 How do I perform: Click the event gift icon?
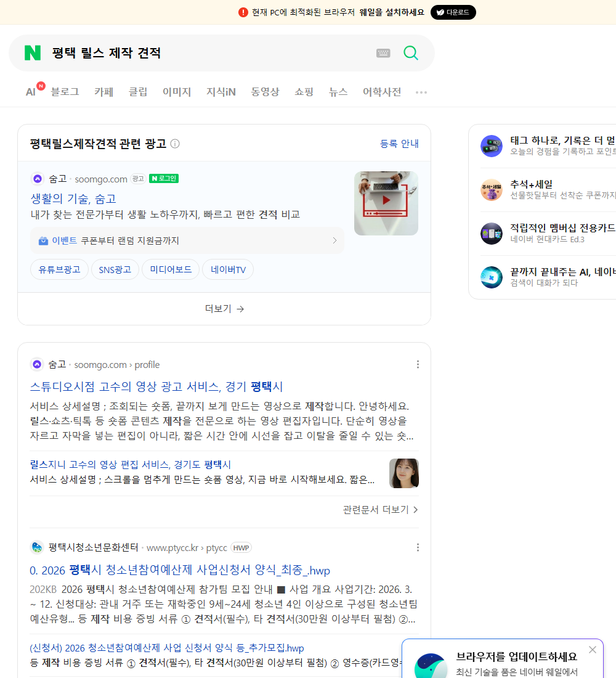(43, 241)
